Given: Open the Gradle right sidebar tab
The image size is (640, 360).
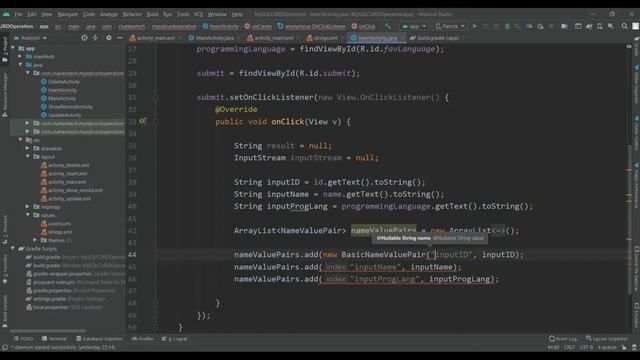Looking at the screenshot, I should [636, 47].
